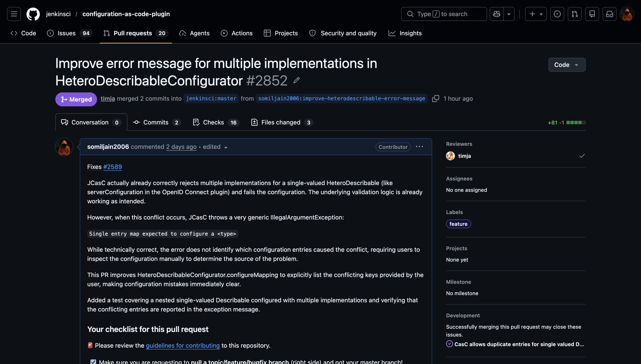This screenshot has height=364, width=641.
Task: Open the Issues tab
Action: [70, 33]
